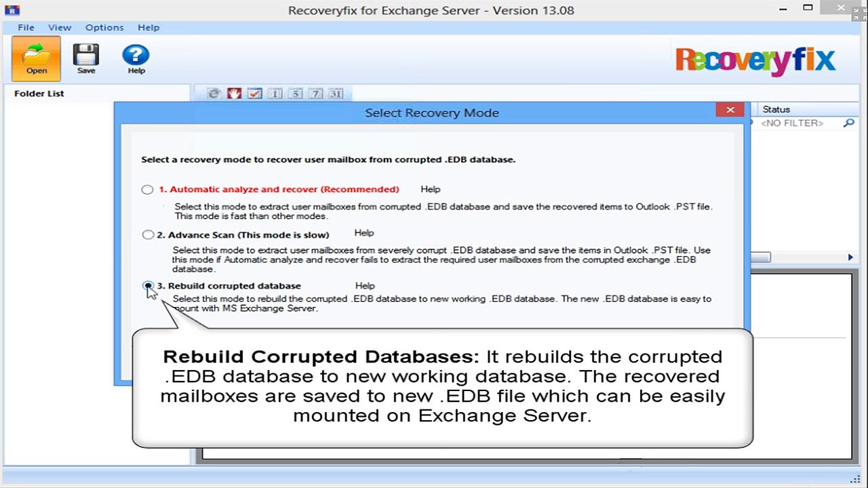This screenshot has width=868, height=488.
Task: Click Help link for Advance Scan
Action: coord(363,232)
